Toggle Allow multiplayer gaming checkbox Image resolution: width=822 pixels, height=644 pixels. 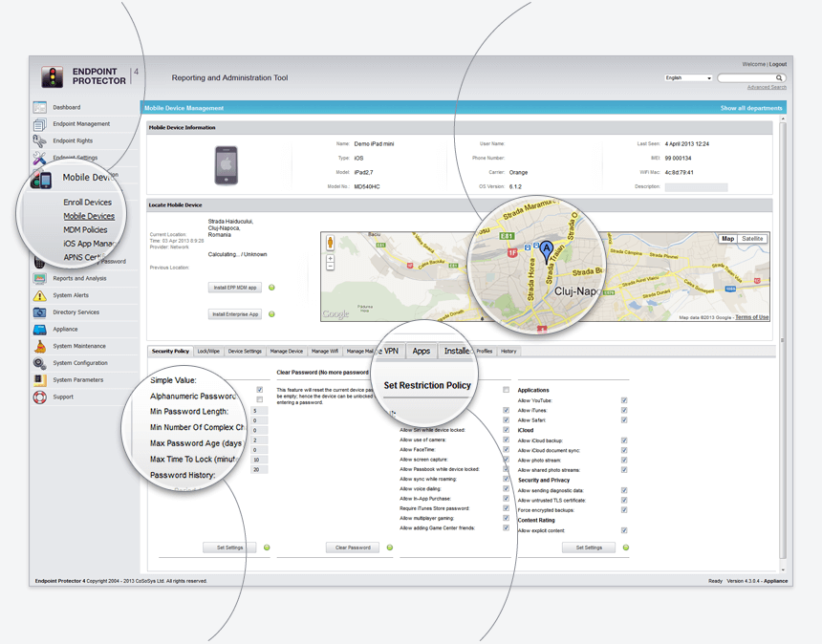click(506, 518)
